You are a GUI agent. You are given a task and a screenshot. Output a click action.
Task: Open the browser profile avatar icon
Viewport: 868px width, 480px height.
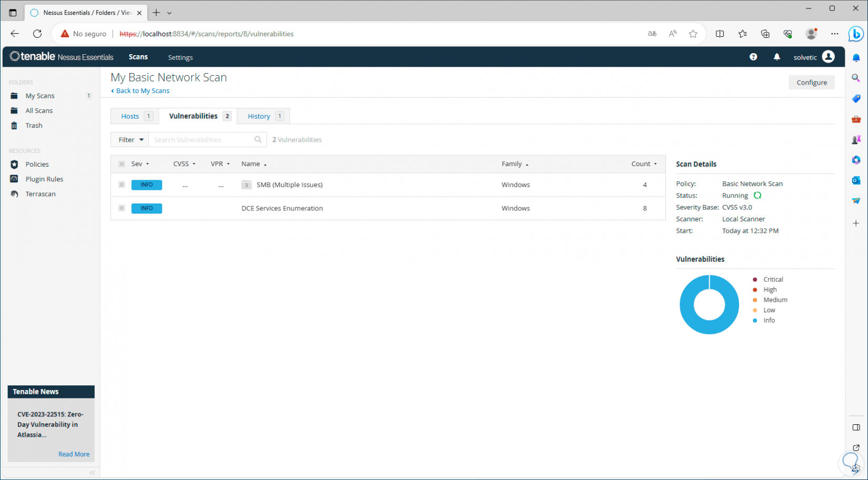tap(811, 34)
